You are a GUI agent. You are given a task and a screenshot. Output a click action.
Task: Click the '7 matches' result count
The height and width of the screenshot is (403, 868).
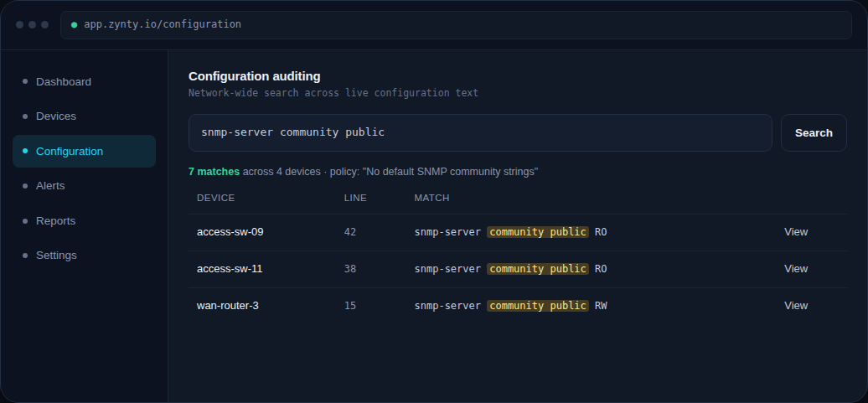214,172
